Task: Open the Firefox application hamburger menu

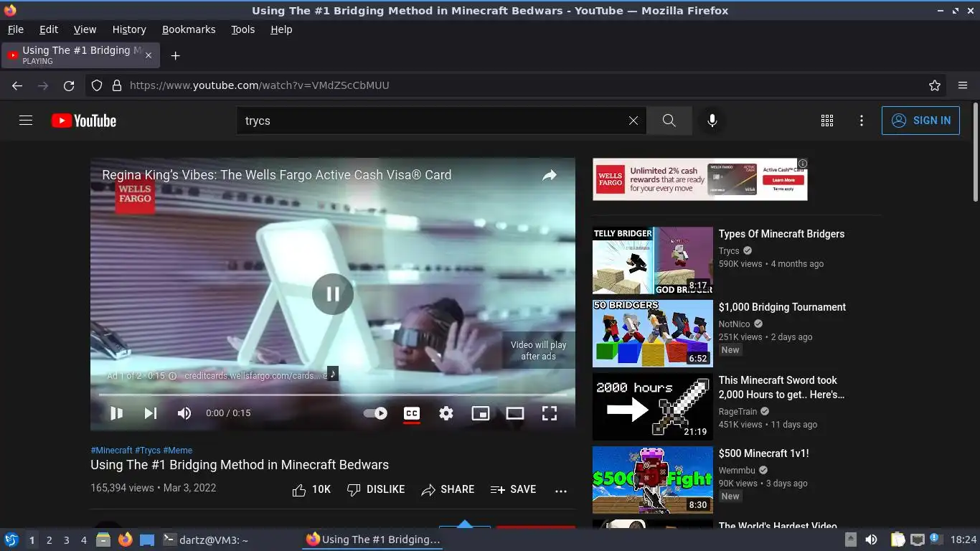Action: (963, 85)
